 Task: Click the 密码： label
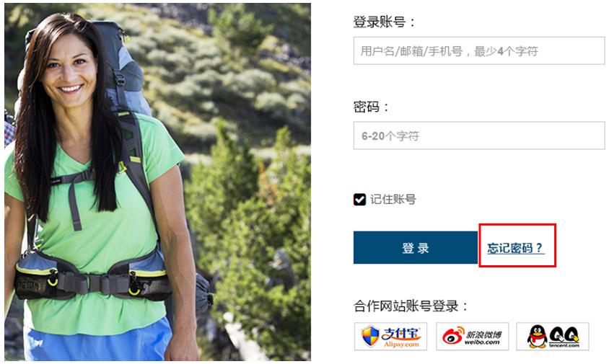click(x=371, y=107)
